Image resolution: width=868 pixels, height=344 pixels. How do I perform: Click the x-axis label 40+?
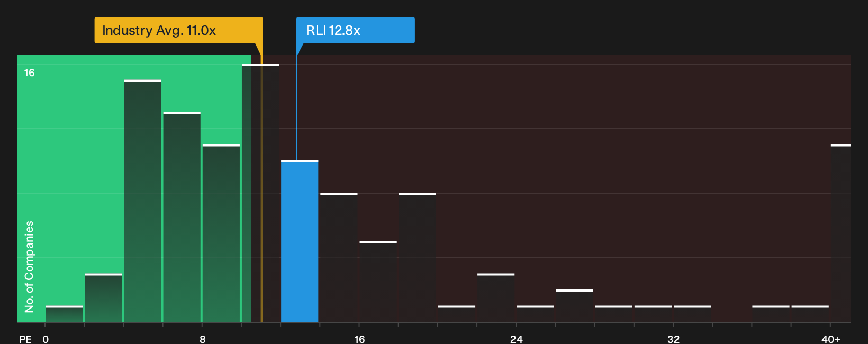pos(831,339)
